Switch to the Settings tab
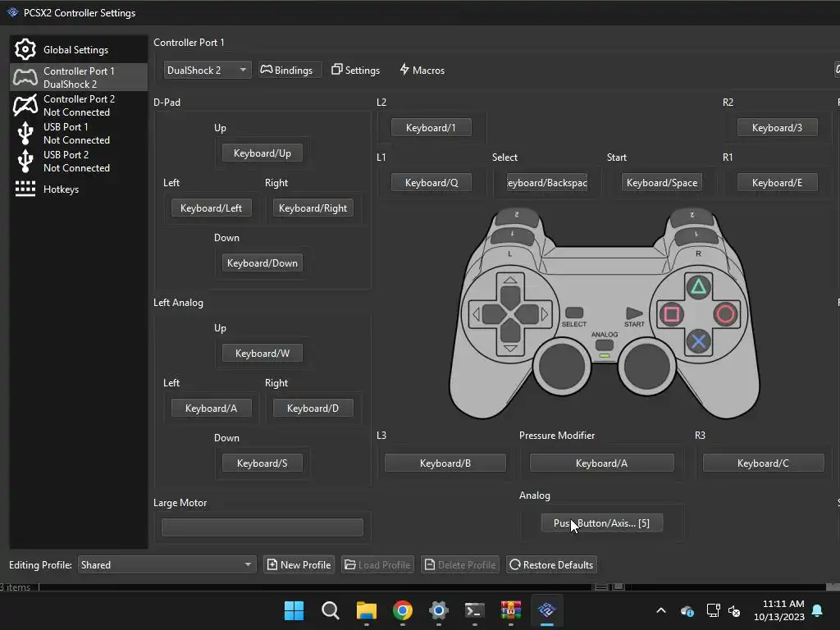Viewport: 840px width, 630px height. [356, 71]
